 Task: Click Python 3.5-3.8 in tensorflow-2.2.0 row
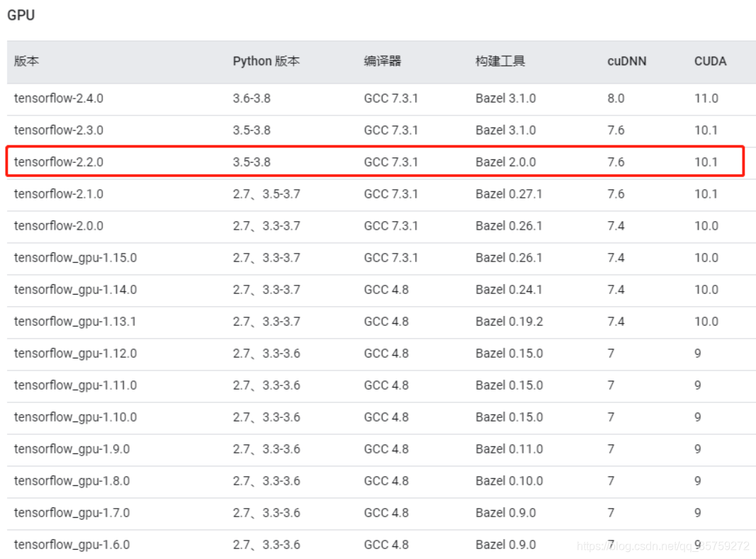(x=252, y=162)
